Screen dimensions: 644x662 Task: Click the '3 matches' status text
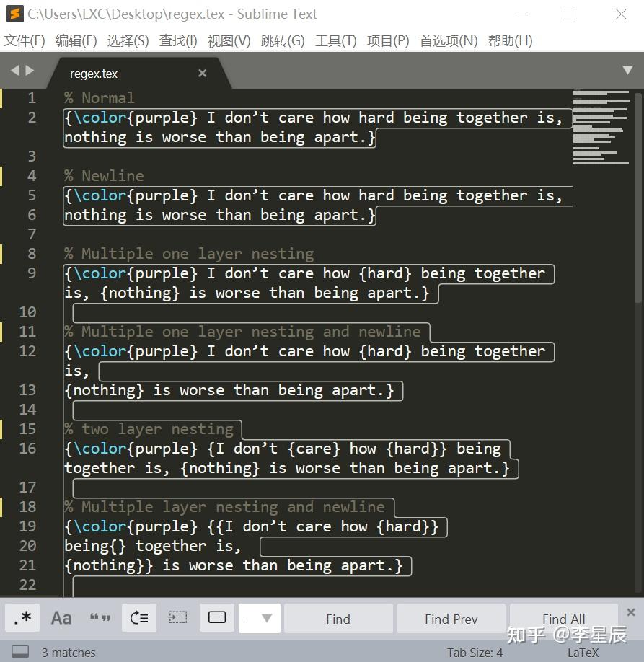tap(69, 653)
